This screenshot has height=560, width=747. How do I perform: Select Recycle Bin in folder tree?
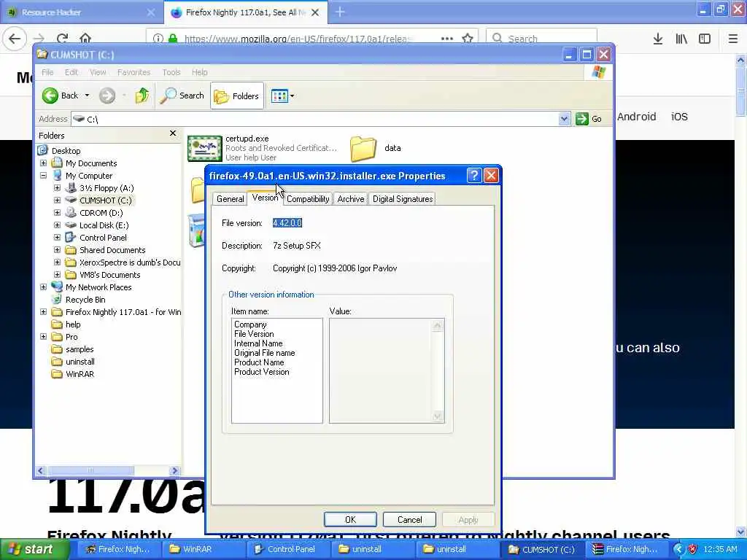(x=85, y=300)
